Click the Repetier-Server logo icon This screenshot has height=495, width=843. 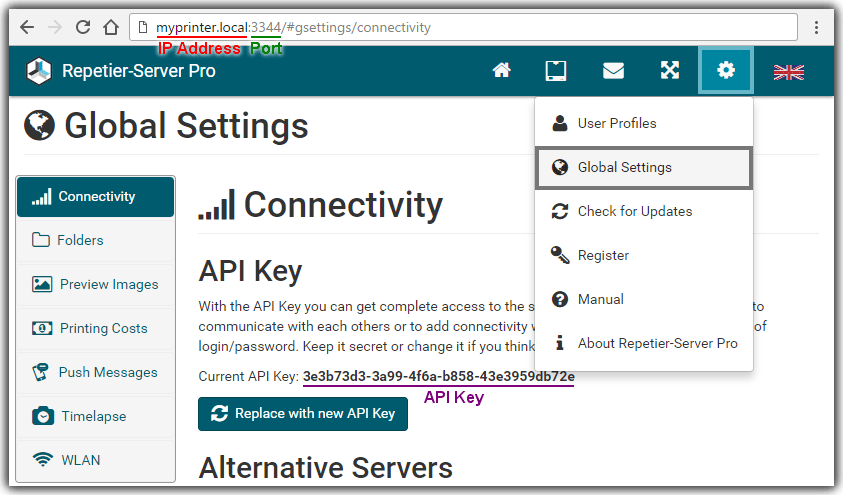tap(39, 71)
